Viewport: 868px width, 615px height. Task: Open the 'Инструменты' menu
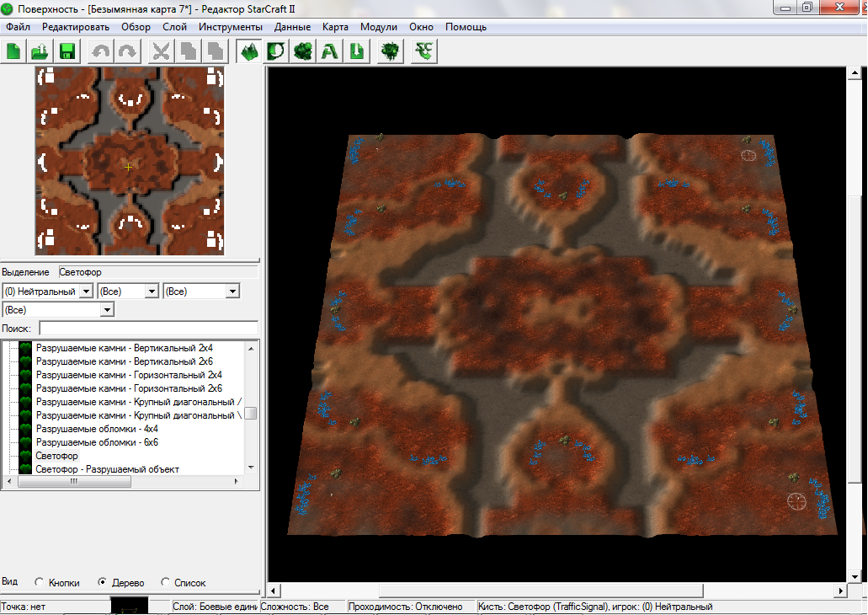[231, 27]
